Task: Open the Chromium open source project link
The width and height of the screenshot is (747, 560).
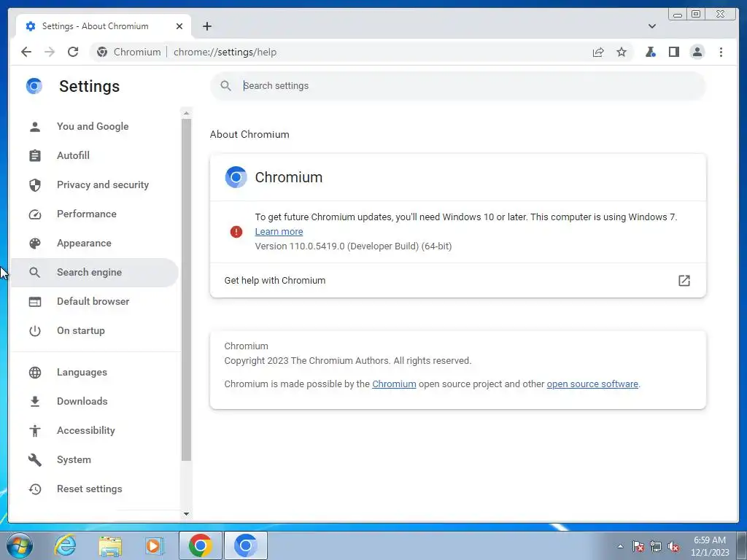Action: point(394,384)
